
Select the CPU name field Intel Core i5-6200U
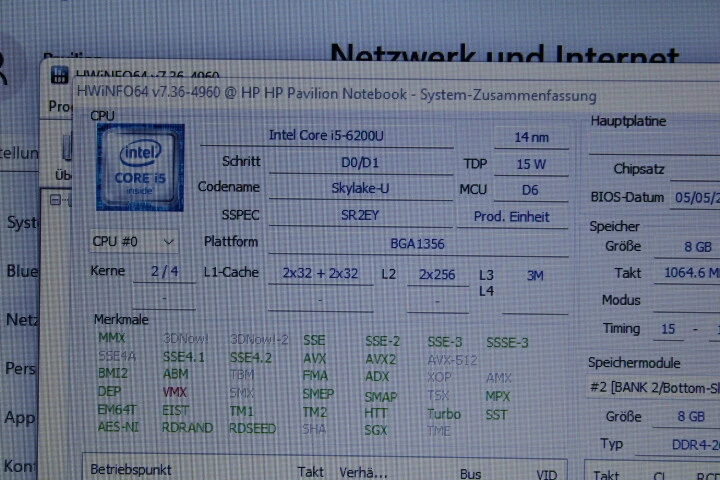click(326, 136)
